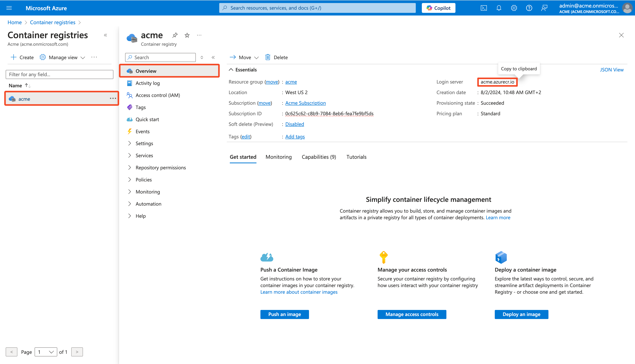635x364 pixels.
Task: Open the Manage view dropdown
Action: (63, 57)
